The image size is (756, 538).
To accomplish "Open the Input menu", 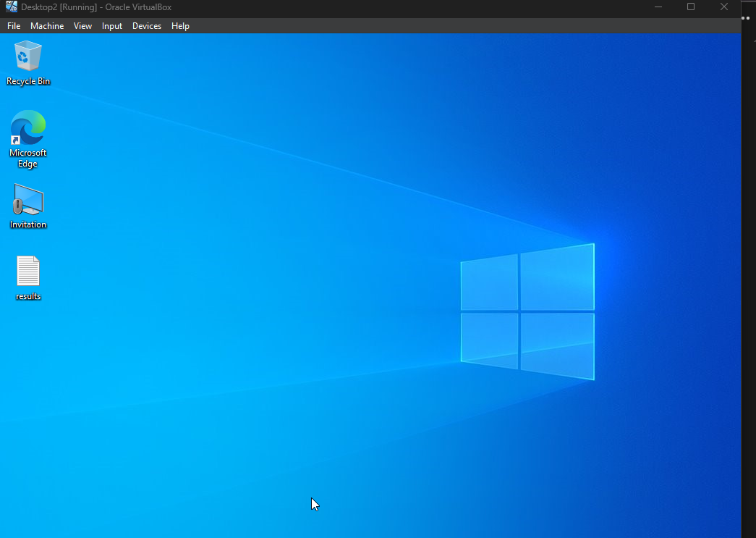I will (x=112, y=26).
